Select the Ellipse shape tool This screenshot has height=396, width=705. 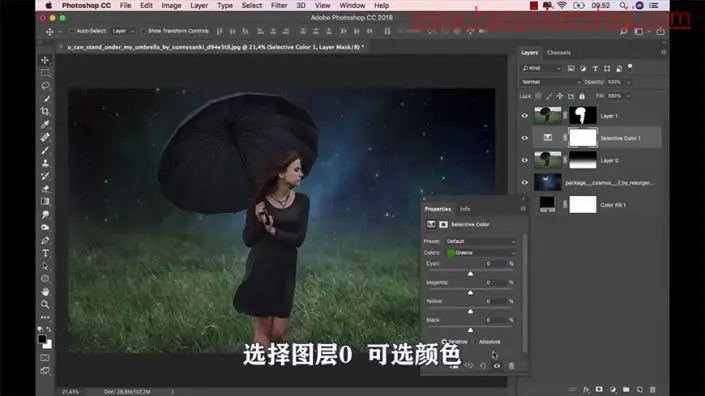(45, 279)
